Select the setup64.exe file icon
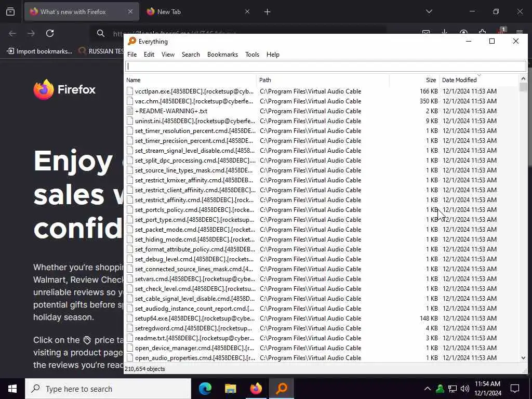The height and width of the screenshot is (399, 532). coord(129,318)
